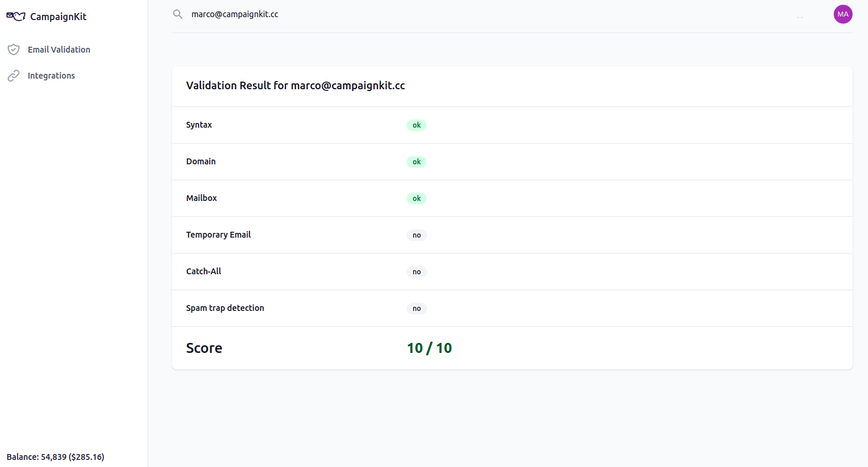
Task: Open Integrations via its chain-link icon
Action: point(14,76)
